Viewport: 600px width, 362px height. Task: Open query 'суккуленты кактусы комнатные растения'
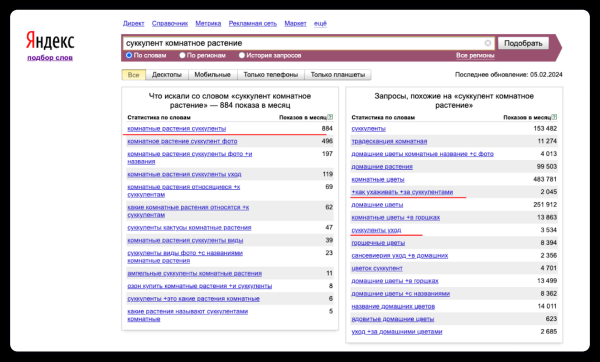[x=189, y=228]
